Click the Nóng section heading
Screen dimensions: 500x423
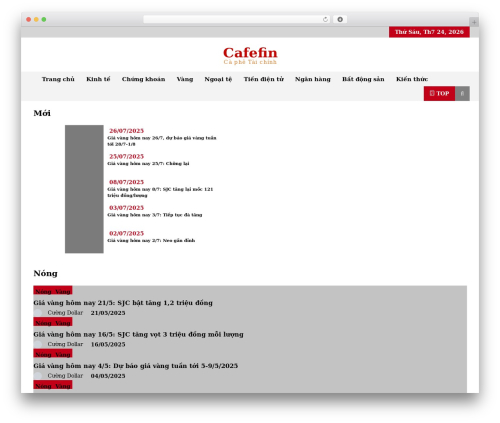point(45,273)
